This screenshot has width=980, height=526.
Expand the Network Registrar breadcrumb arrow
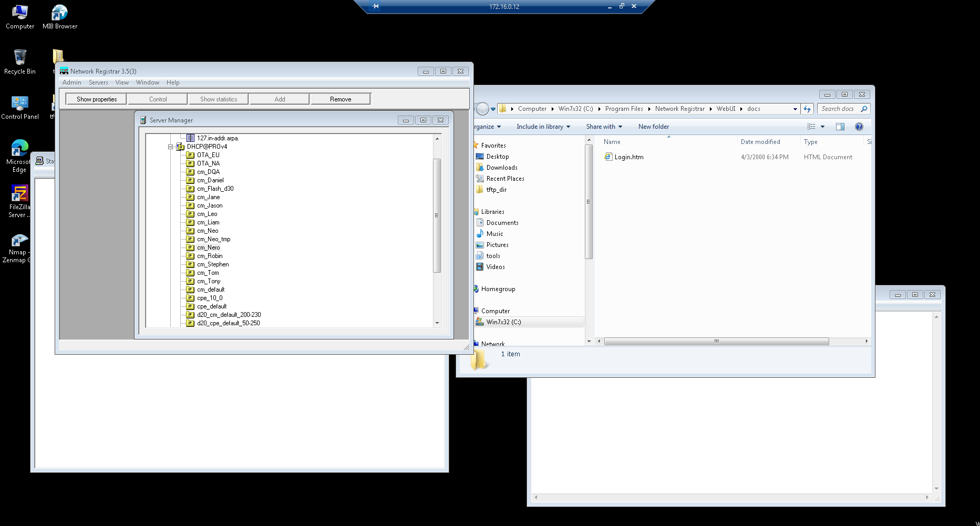[x=710, y=109]
